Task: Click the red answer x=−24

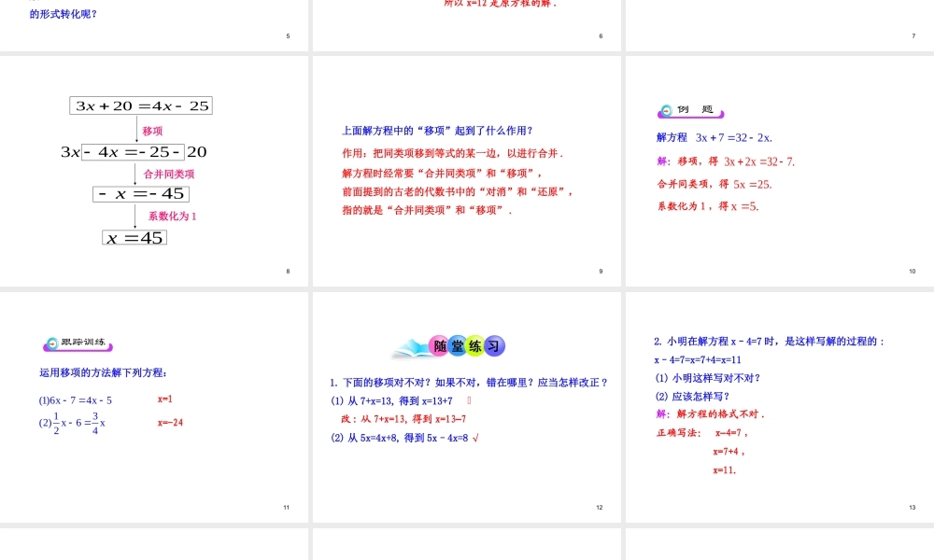Action: point(170,423)
